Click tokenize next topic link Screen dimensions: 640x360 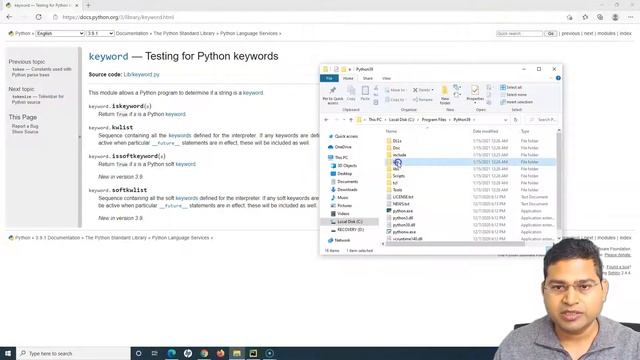point(38,99)
